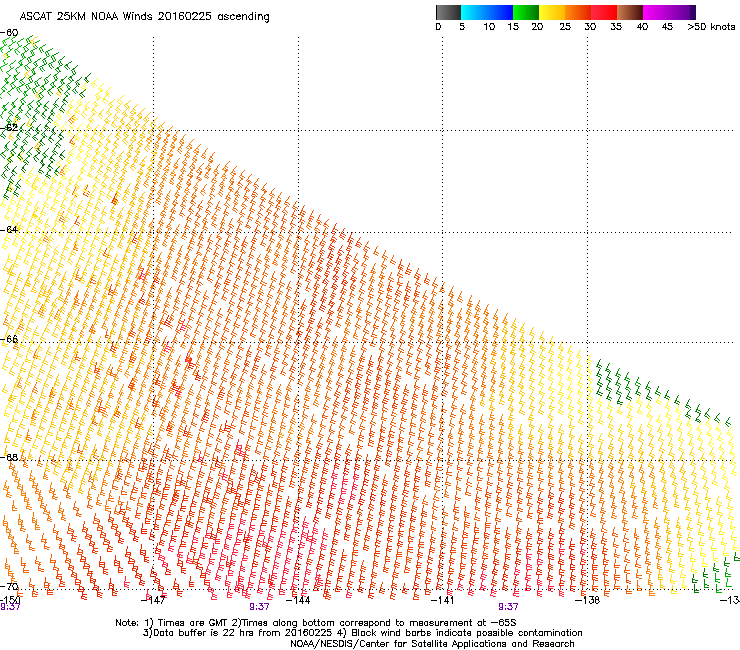Click the 9:37 time label beside -144
This screenshot has width=740, height=650.
point(259,607)
